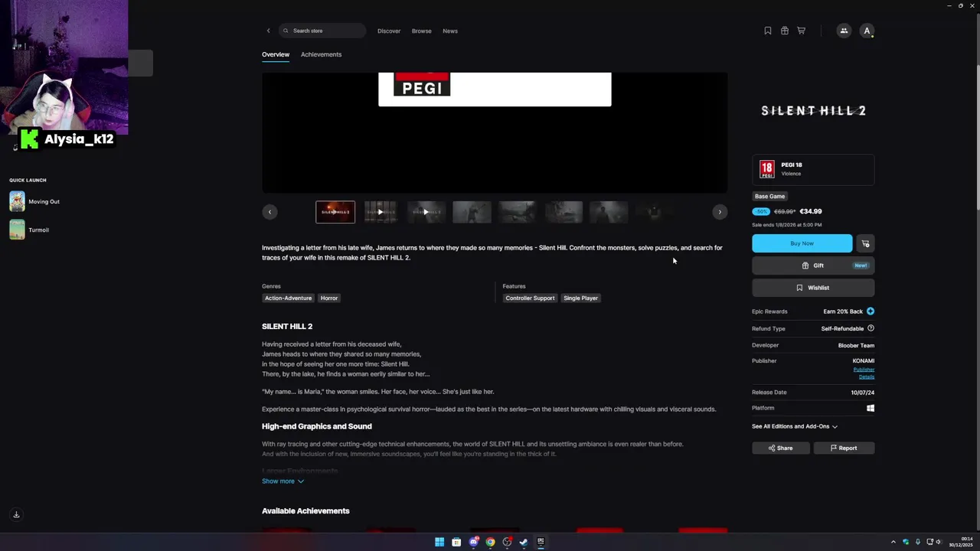This screenshot has width=980, height=551.
Task: Click the KONAMI publisher name
Action: pyautogui.click(x=864, y=360)
